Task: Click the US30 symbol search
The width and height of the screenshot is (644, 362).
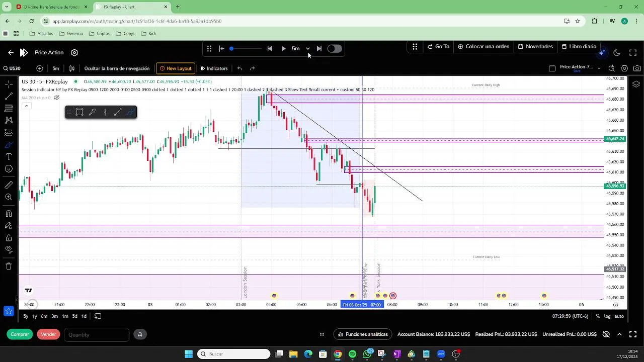Action: click(x=12, y=68)
